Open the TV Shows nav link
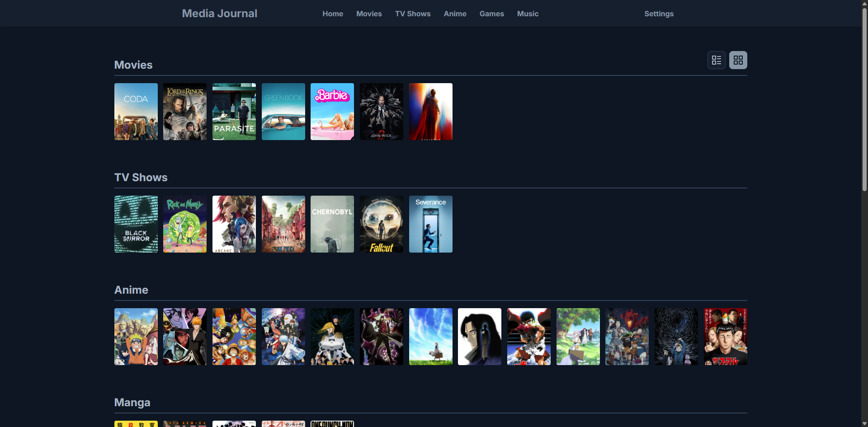 coord(413,14)
